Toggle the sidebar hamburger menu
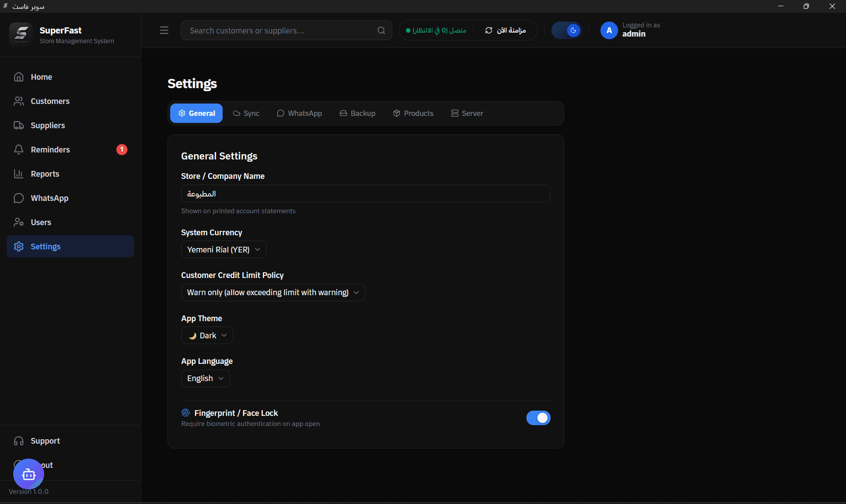846x504 pixels. click(x=164, y=30)
